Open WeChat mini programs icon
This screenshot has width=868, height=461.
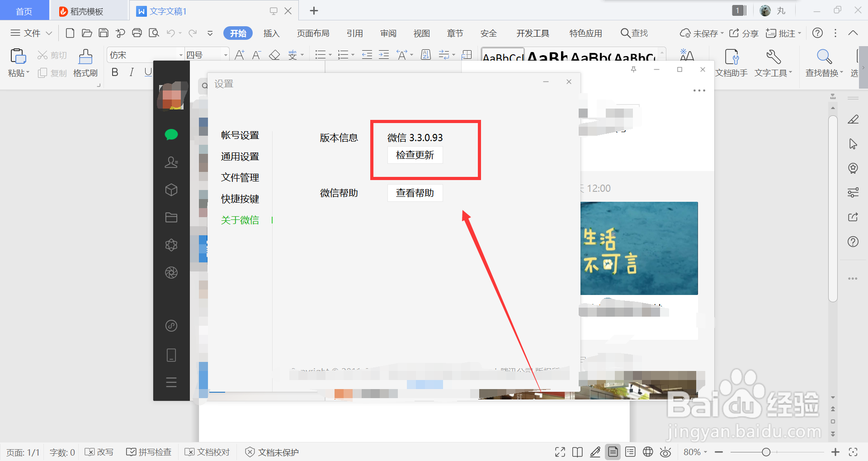click(171, 326)
